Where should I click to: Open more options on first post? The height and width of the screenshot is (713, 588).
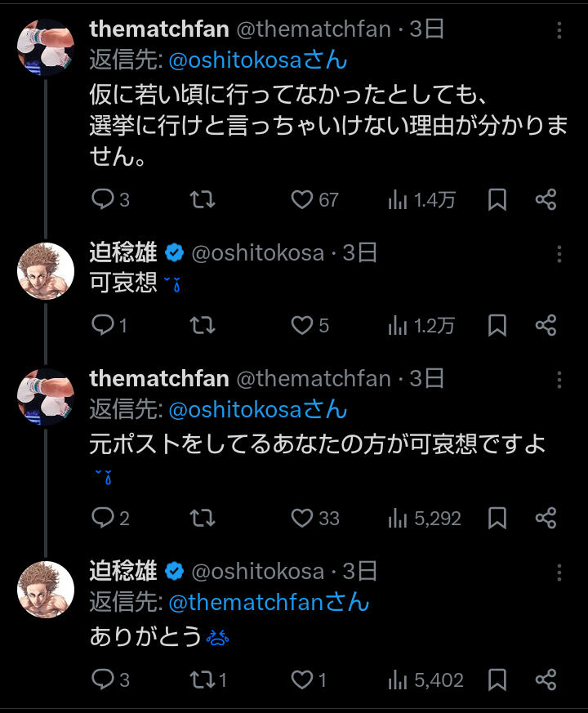559,30
